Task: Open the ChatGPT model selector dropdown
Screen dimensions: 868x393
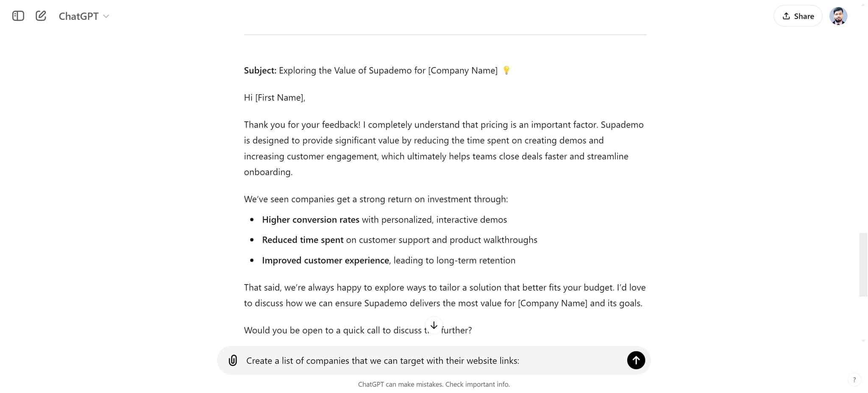Action: click(x=83, y=16)
